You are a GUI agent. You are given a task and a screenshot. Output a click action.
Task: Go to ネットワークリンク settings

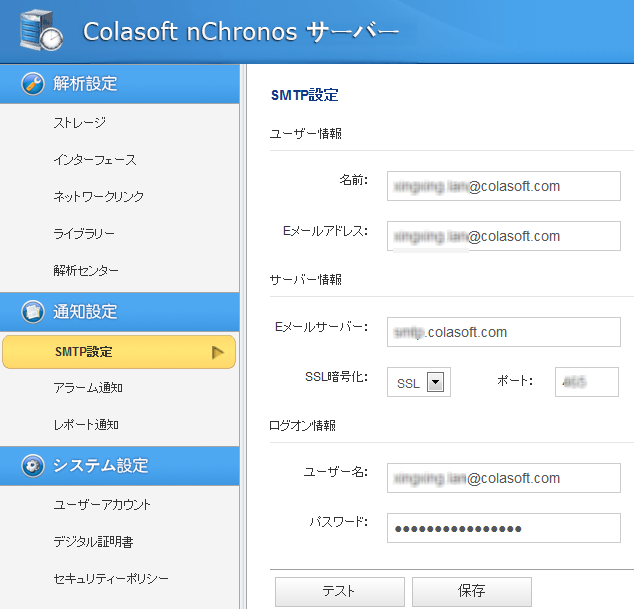tap(98, 197)
